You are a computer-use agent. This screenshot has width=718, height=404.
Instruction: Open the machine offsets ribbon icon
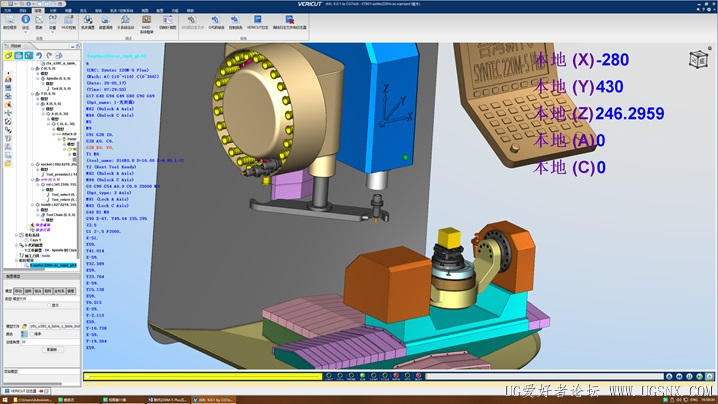(88, 22)
